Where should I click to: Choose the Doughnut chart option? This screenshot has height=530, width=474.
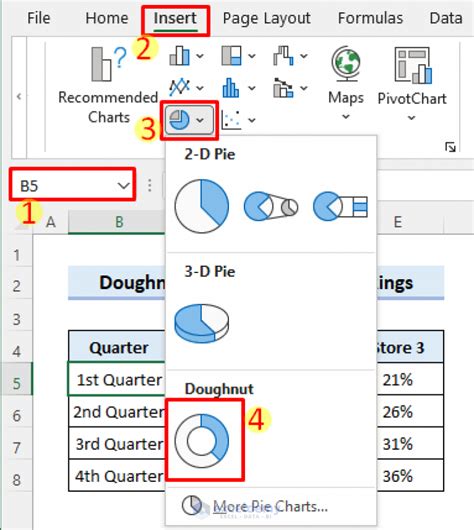point(202,440)
